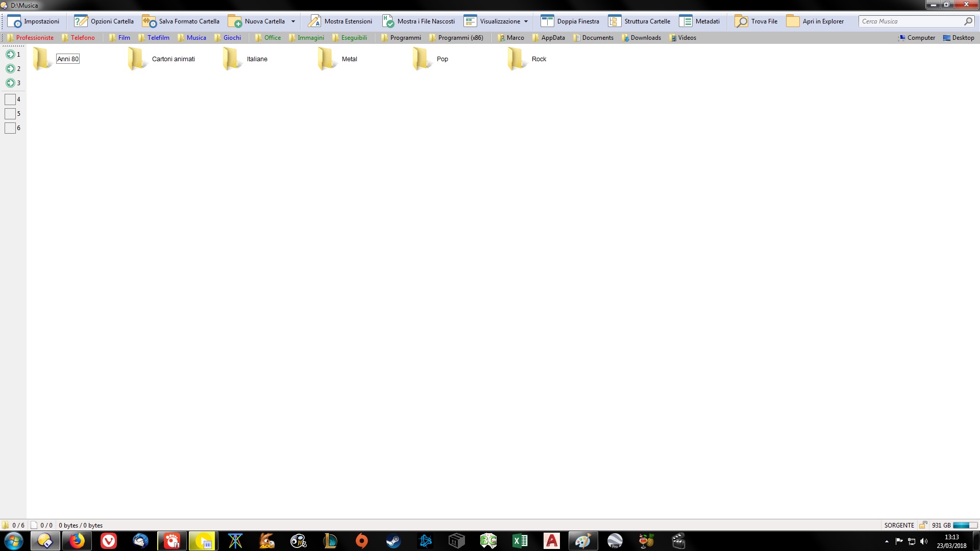Go to Computer
Image resolution: width=980 pixels, height=551 pixels.
click(917, 38)
